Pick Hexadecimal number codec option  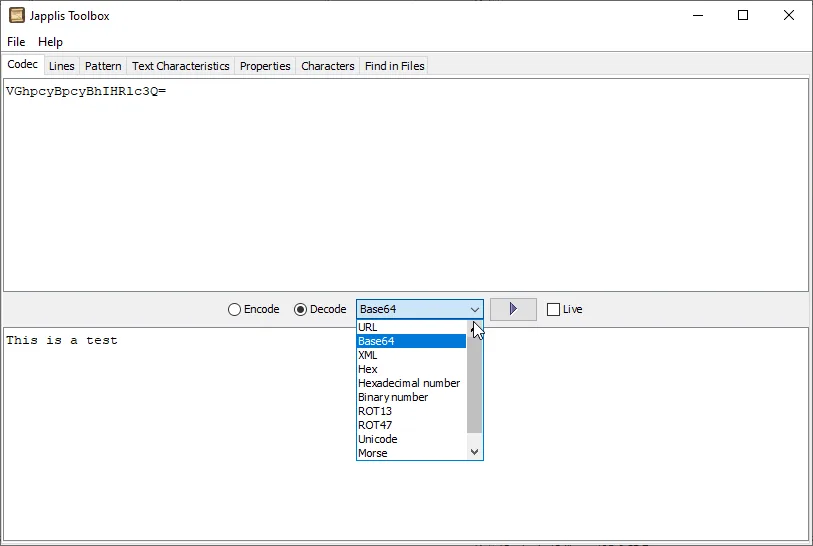click(412, 383)
